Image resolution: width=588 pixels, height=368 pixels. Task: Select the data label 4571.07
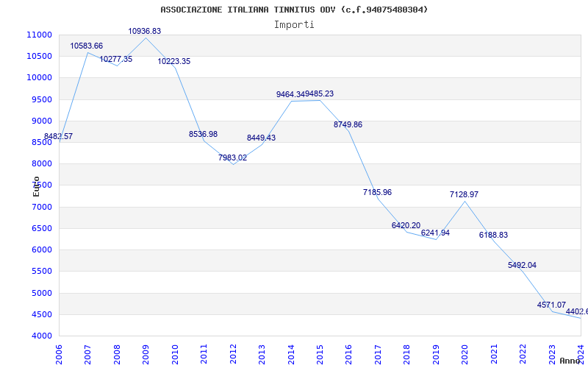552,305
